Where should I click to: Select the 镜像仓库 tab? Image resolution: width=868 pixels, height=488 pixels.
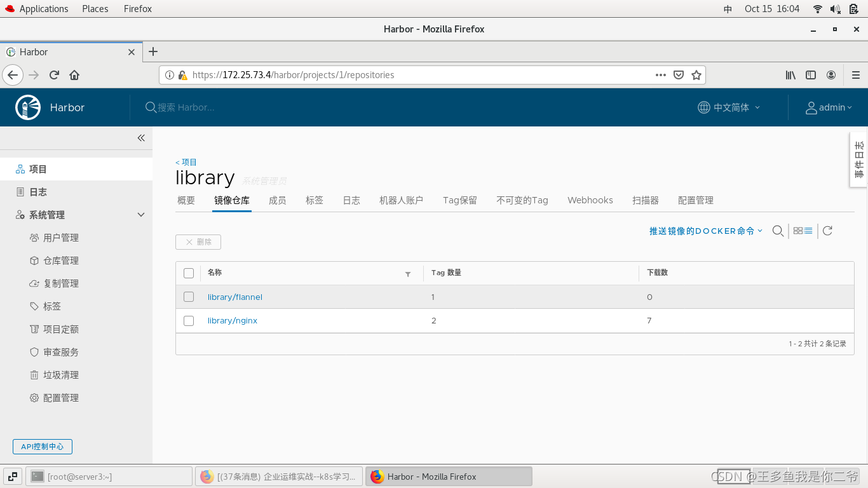click(x=232, y=200)
